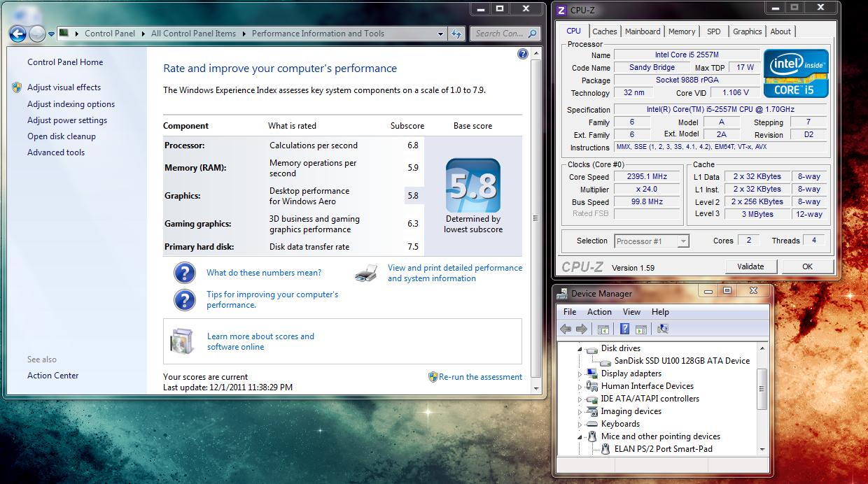
Task: Click the Help icon in Device Manager toolbar
Action: 624,329
